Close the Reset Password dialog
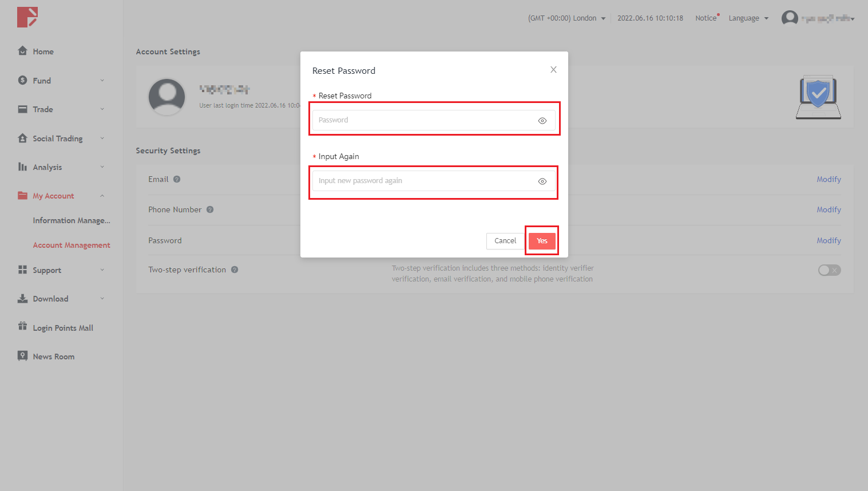 click(x=553, y=70)
